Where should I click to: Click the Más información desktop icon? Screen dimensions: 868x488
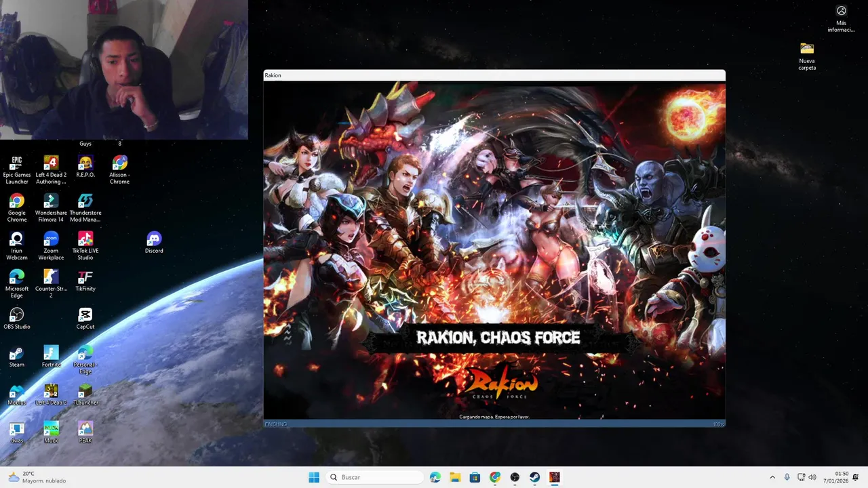[x=841, y=18]
